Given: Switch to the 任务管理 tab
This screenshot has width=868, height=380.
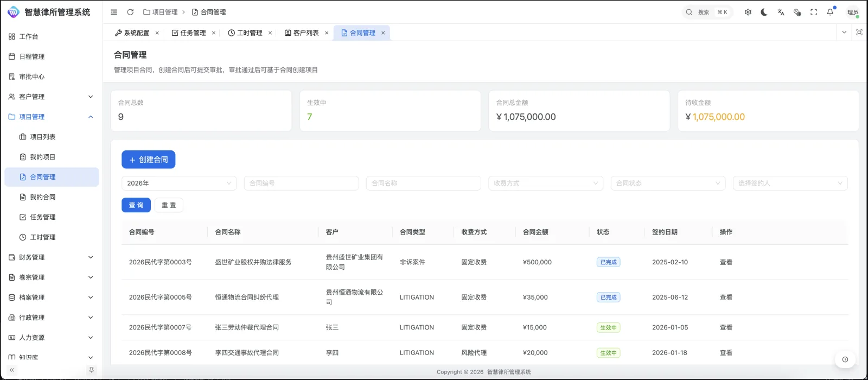Looking at the screenshot, I should 189,33.
